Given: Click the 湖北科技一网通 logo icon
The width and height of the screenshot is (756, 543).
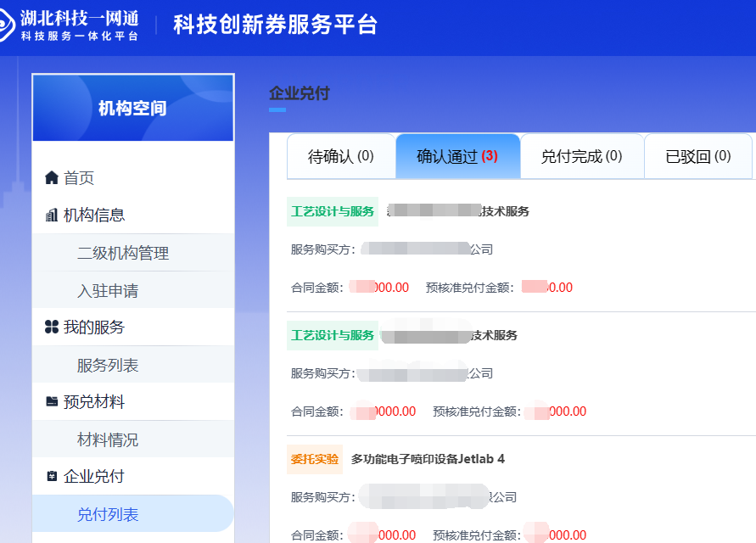Looking at the screenshot, I should 7,24.
